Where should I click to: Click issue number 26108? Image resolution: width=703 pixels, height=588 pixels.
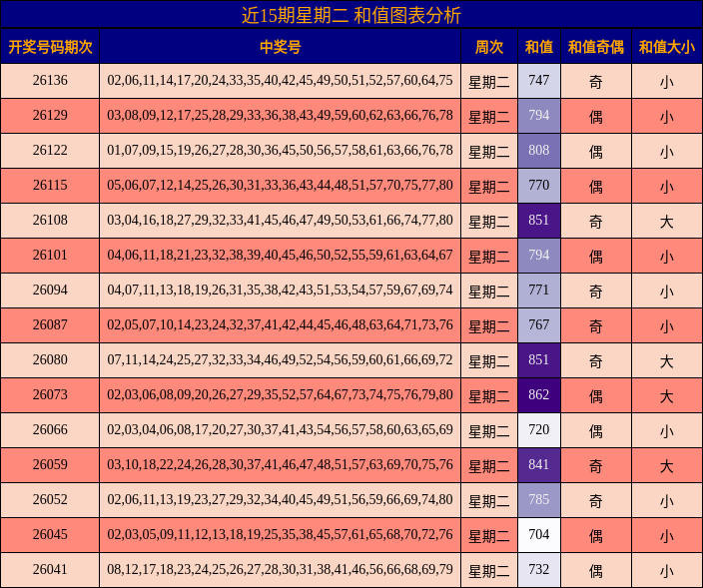[x=50, y=220]
